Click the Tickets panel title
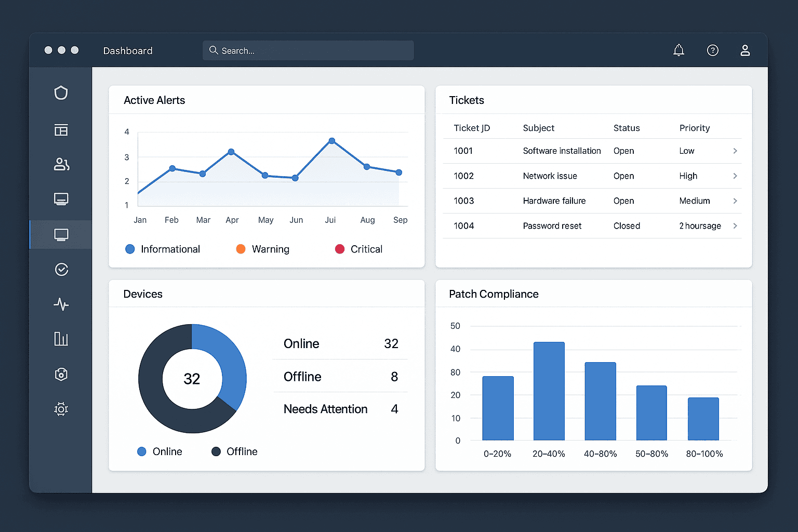The width and height of the screenshot is (798, 532). coord(466,100)
